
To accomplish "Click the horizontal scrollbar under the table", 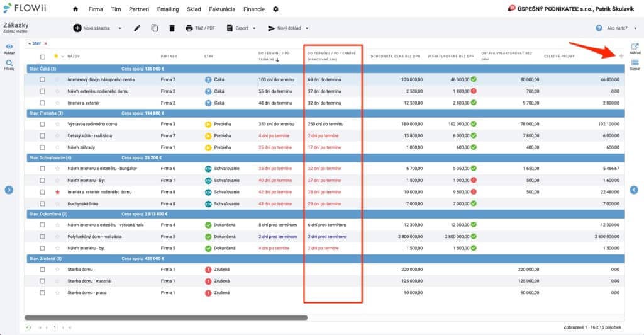I will [166, 317].
